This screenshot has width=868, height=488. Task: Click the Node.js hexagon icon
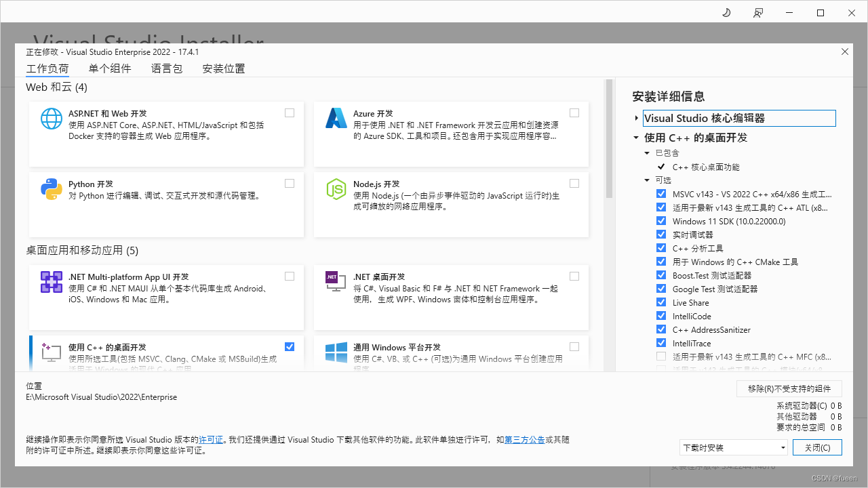[x=336, y=189]
